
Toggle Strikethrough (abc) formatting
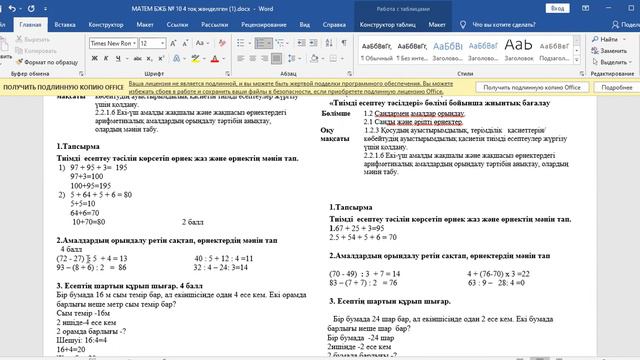[138, 59]
